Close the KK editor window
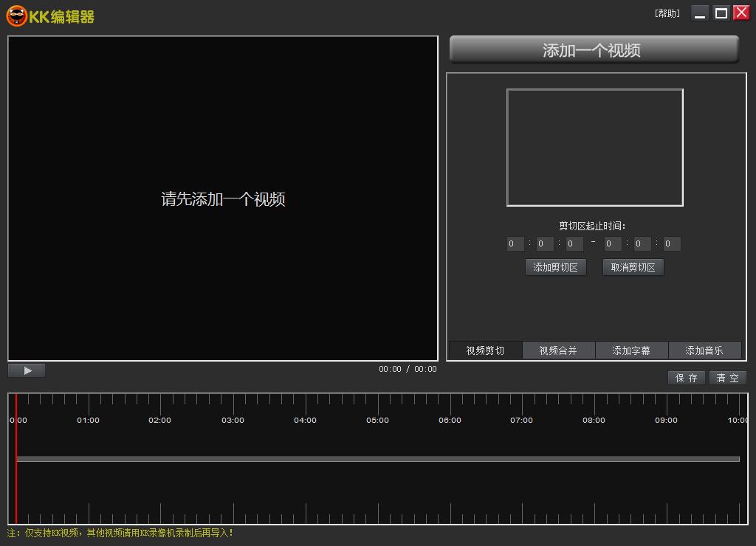Image resolution: width=756 pixels, height=546 pixels. click(x=741, y=13)
